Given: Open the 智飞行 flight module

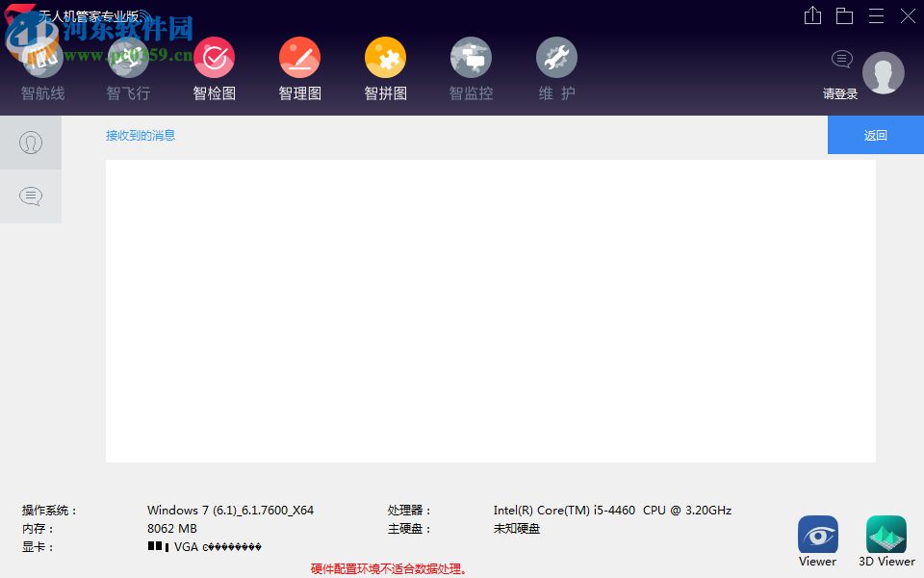Looking at the screenshot, I should pos(128,67).
